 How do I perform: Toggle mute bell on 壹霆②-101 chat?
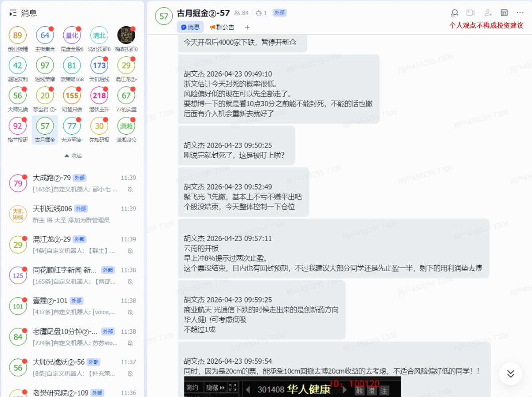pos(130,312)
